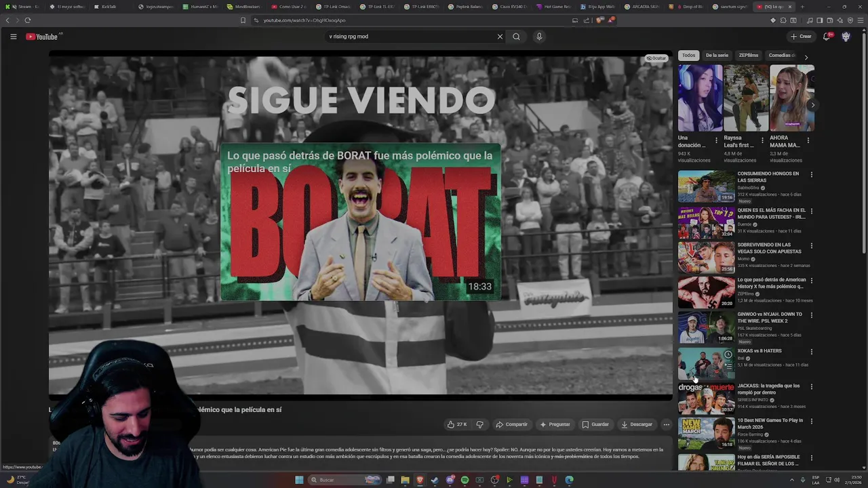Image resolution: width=868 pixels, height=488 pixels.
Task: Show hidden system tray icons chevron
Action: pyautogui.click(x=791, y=480)
